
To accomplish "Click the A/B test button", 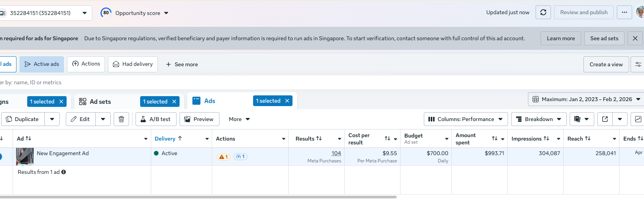I will pyautogui.click(x=155, y=119).
